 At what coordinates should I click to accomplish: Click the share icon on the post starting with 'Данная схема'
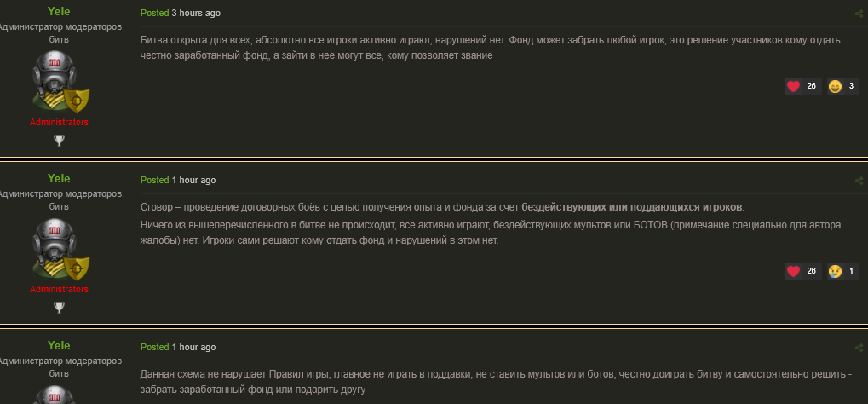859,348
